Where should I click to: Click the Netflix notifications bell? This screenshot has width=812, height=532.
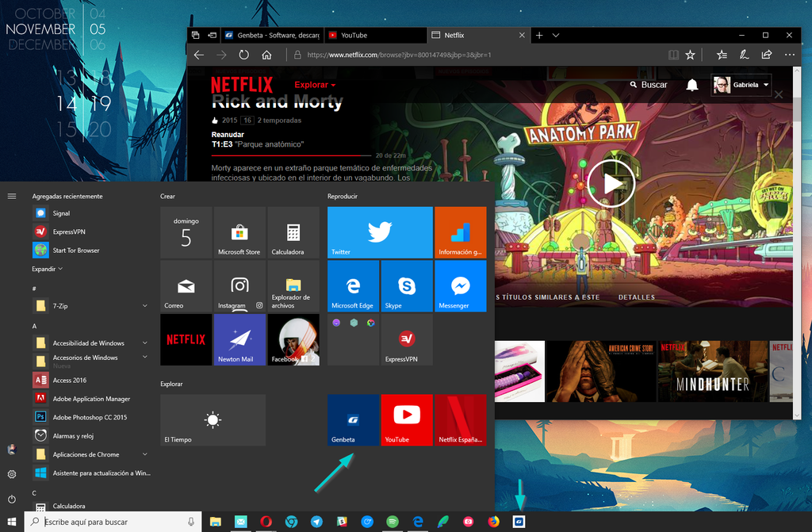(x=691, y=85)
